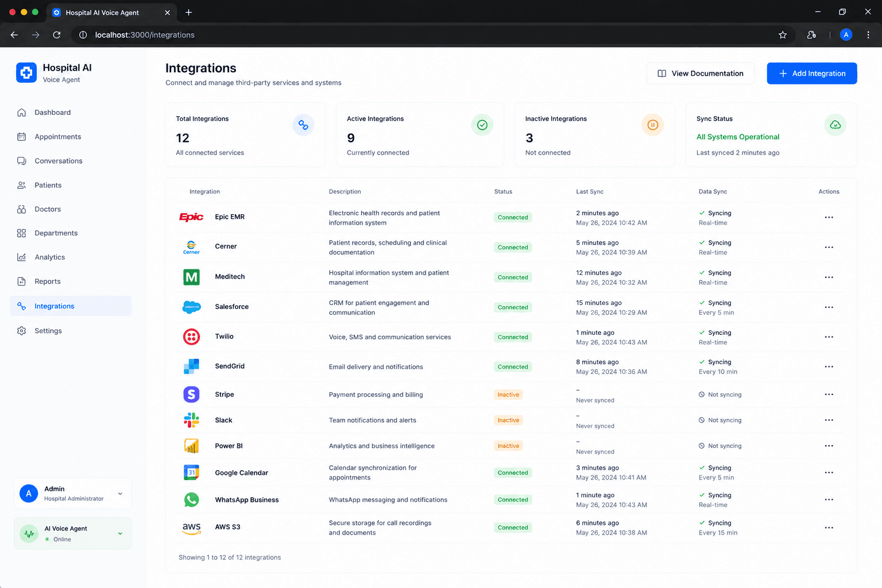Click the Hospital AI logo icon

coord(26,73)
